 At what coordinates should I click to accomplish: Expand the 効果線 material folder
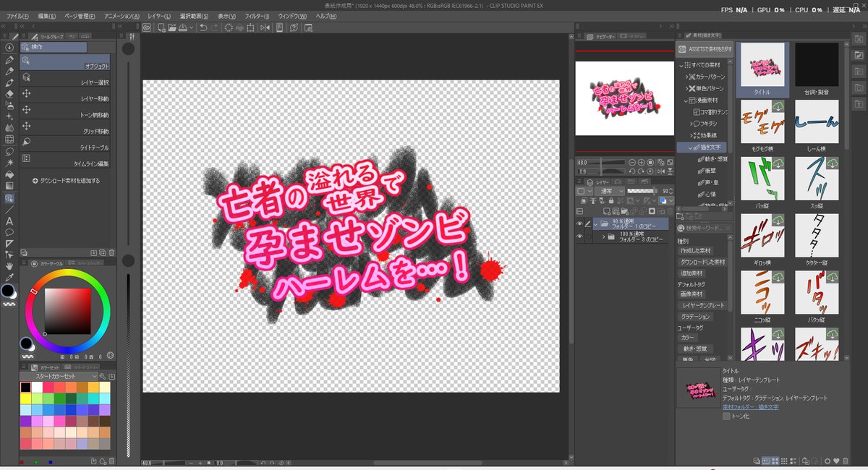(692, 135)
